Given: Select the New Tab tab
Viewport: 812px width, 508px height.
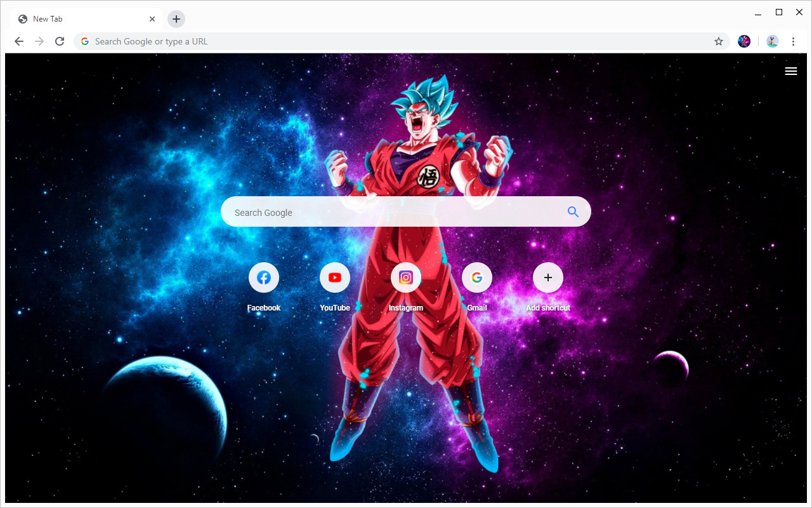Looking at the screenshot, I should pyautogui.click(x=86, y=19).
